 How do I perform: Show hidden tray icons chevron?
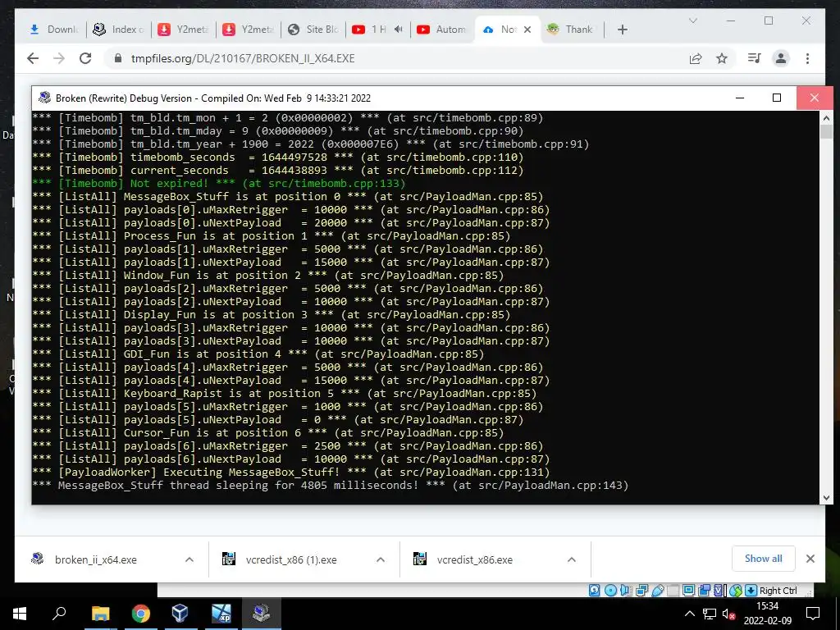690,614
